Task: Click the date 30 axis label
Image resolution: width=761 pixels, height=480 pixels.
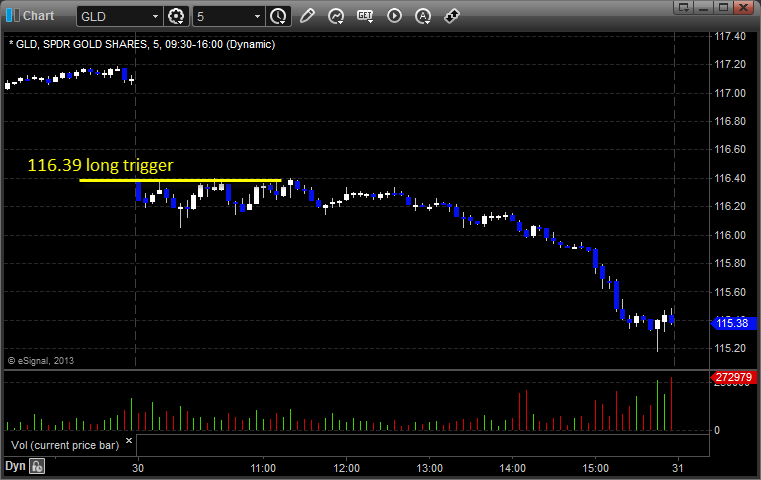Action: (138, 468)
